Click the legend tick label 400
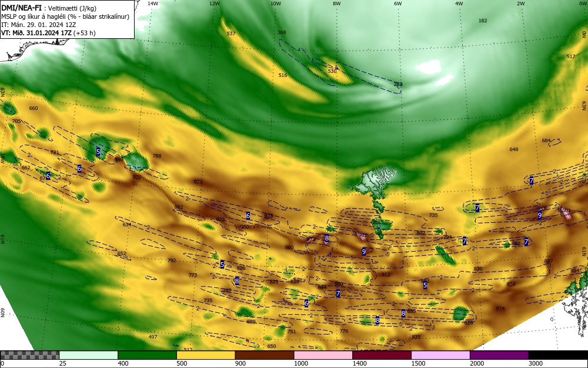The width and height of the screenshot is (588, 368). tap(123, 363)
